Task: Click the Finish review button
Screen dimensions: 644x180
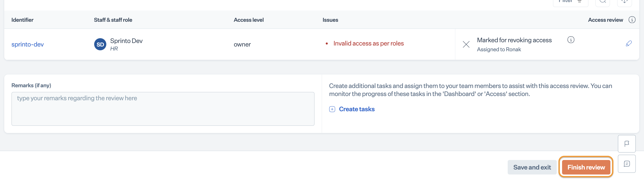Action: coord(586,167)
